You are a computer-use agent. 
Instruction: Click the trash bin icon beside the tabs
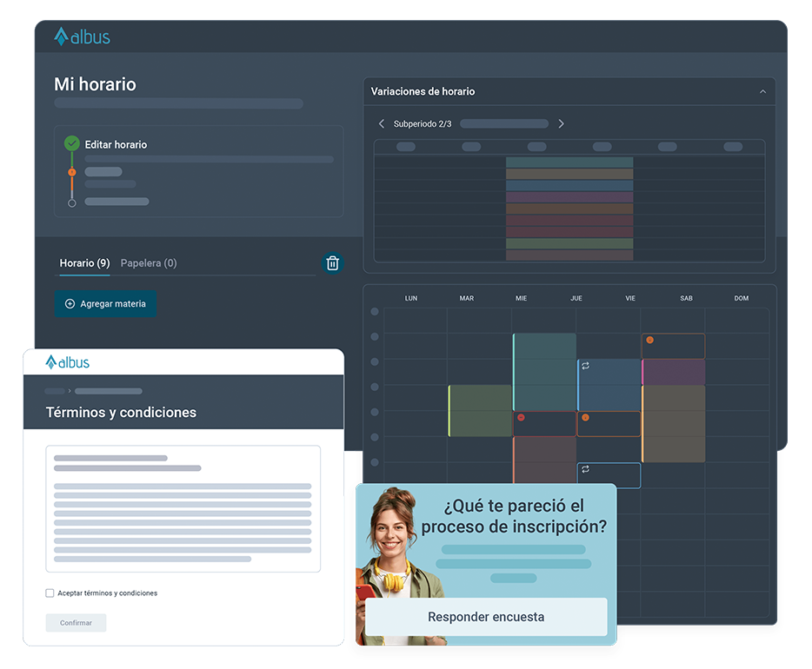332,263
